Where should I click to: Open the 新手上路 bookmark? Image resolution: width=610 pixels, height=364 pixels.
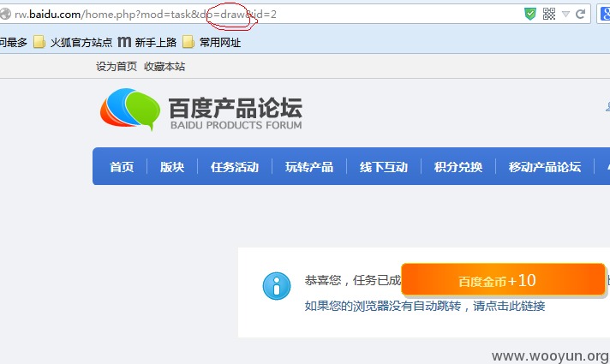coord(147,42)
